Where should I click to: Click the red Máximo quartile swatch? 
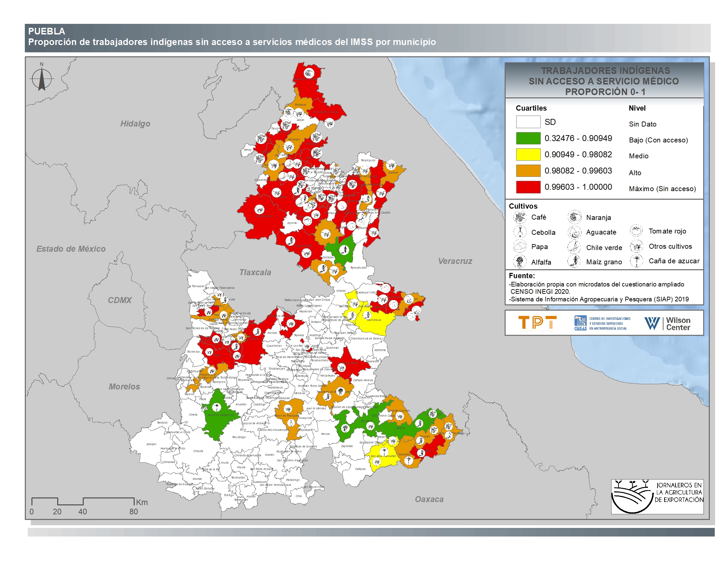tap(528, 187)
